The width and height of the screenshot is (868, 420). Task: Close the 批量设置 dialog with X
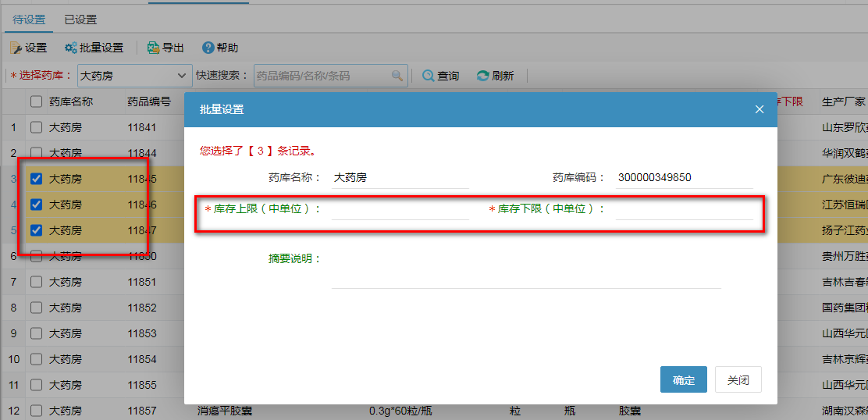point(759,109)
